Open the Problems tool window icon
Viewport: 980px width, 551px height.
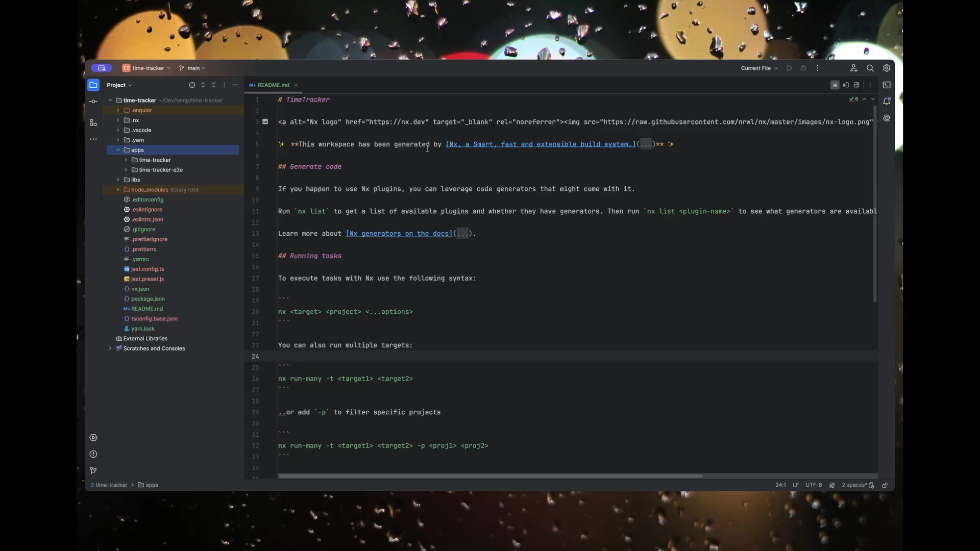tap(93, 454)
